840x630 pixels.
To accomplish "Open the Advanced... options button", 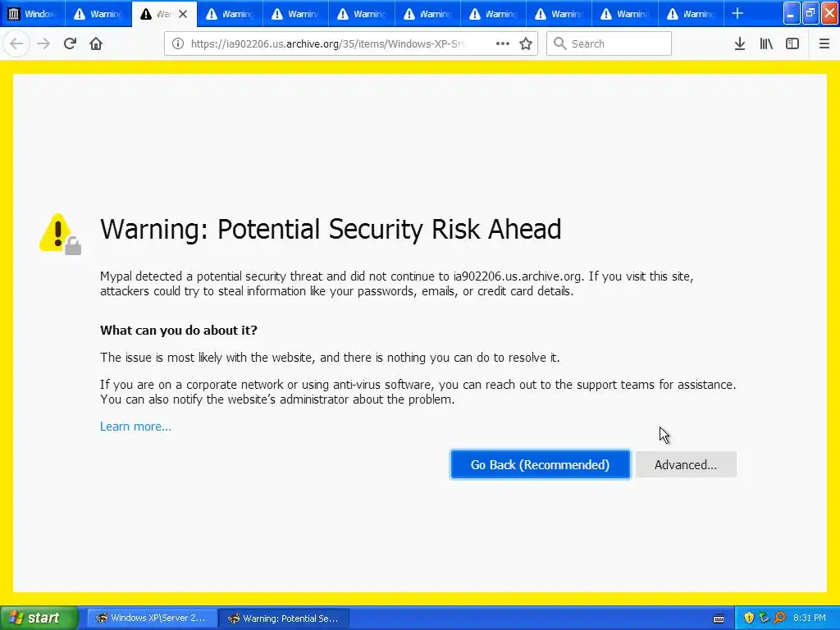I will (x=686, y=464).
